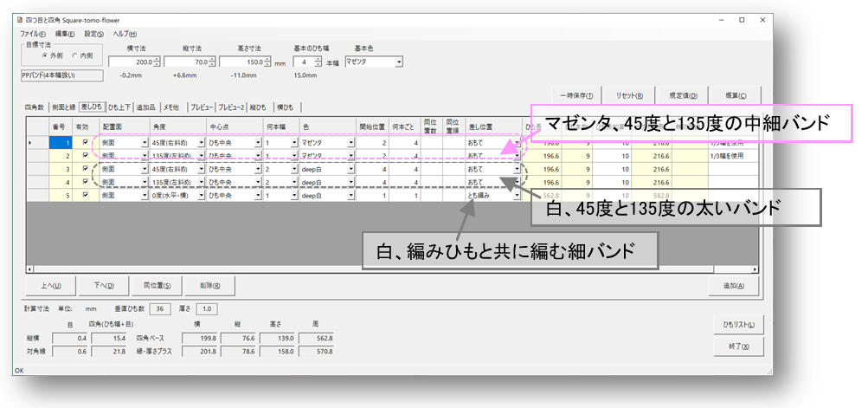Open row 5 角度 0度 dropdown
The height and width of the screenshot is (408, 868).
[x=201, y=195]
